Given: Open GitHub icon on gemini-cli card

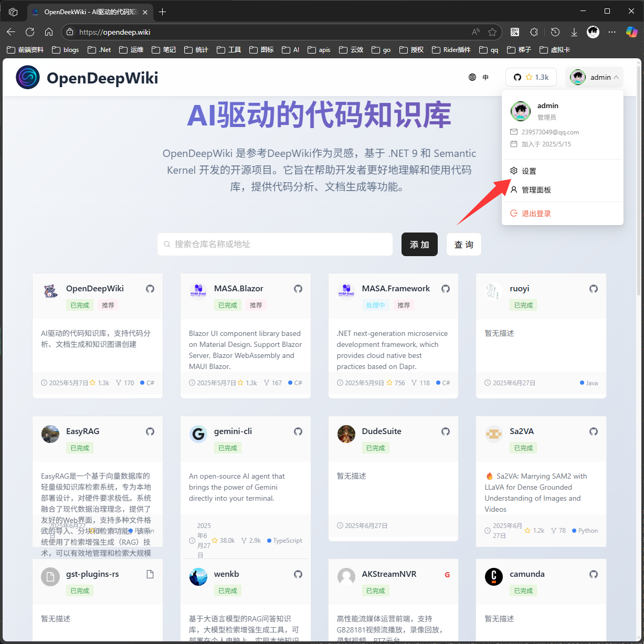Looking at the screenshot, I should point(298,431).
